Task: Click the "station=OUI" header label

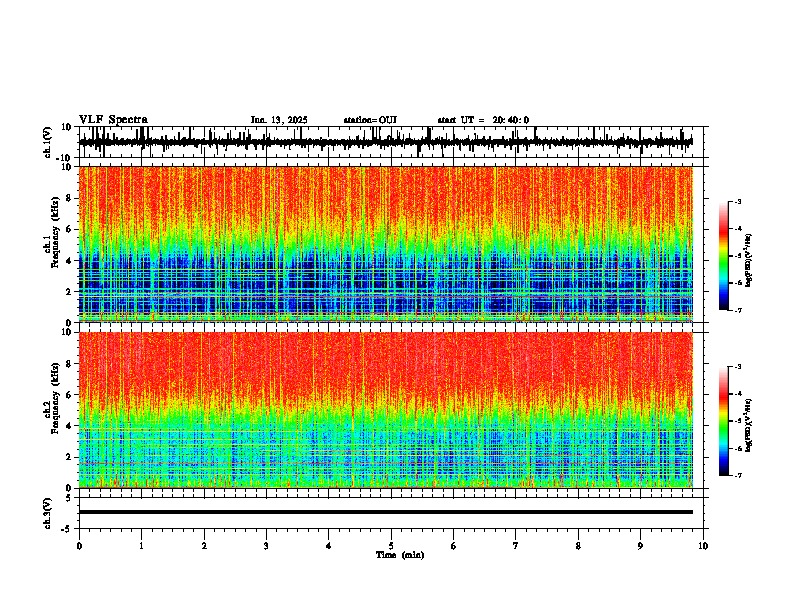Action: point(370,120)
